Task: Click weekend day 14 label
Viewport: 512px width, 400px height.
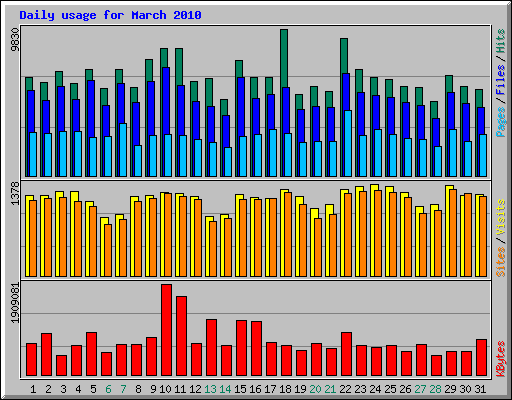Action: 225,389
